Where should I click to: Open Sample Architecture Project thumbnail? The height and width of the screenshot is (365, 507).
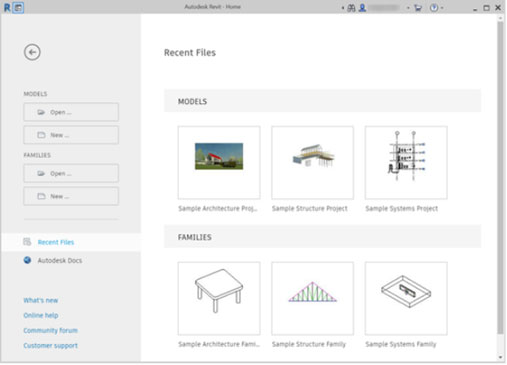(x=219, y=163)
